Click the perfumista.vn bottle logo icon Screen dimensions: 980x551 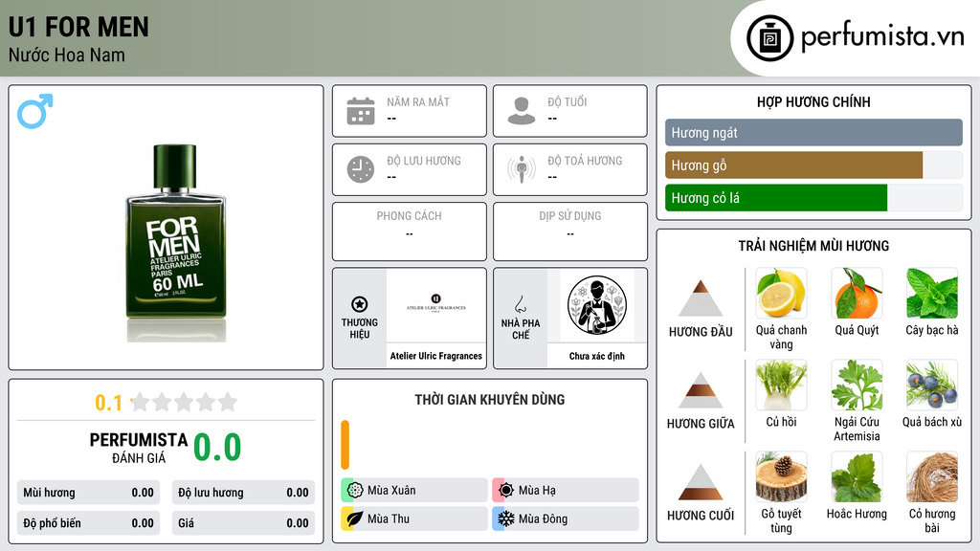click(770, 38)
